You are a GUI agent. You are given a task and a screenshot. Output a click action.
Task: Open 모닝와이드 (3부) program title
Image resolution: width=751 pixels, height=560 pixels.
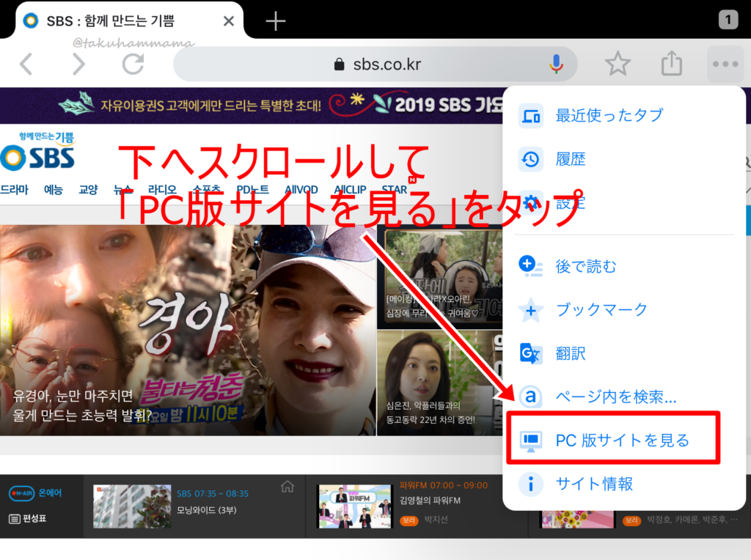pos(207,510)
